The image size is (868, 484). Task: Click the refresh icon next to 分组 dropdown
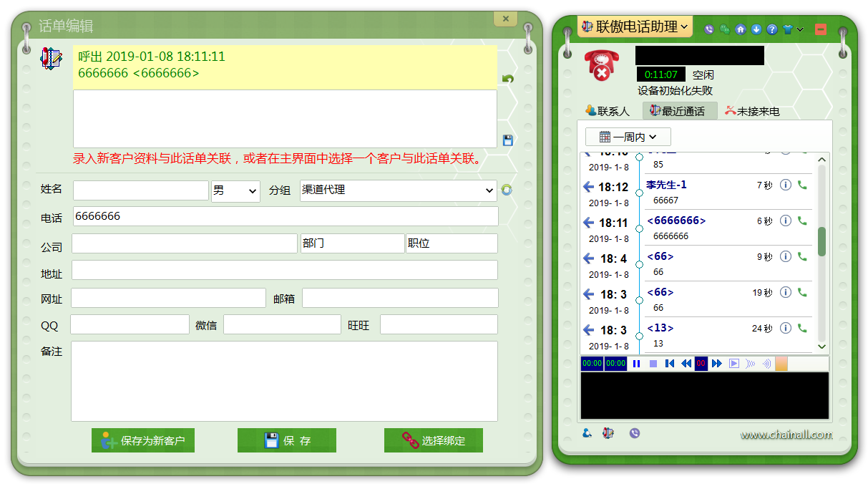(x=507, y=190)
